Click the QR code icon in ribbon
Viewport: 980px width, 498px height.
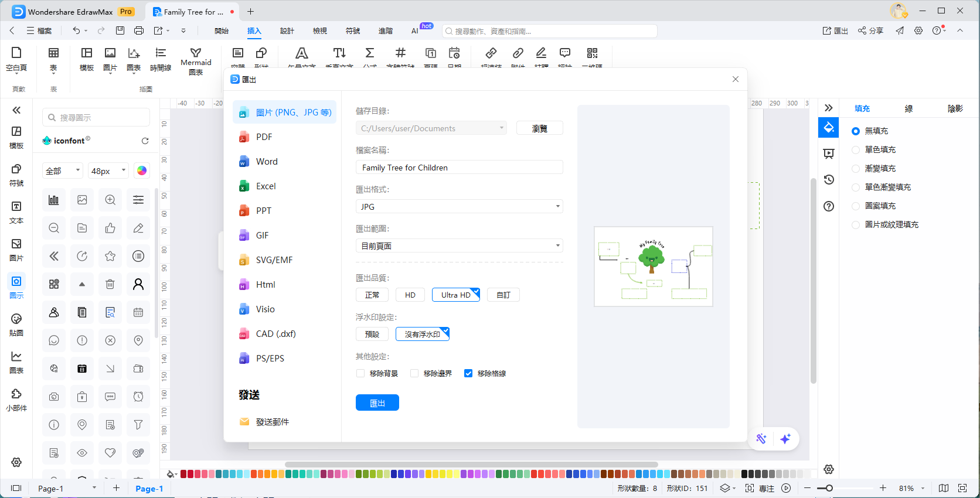(592, 54)
